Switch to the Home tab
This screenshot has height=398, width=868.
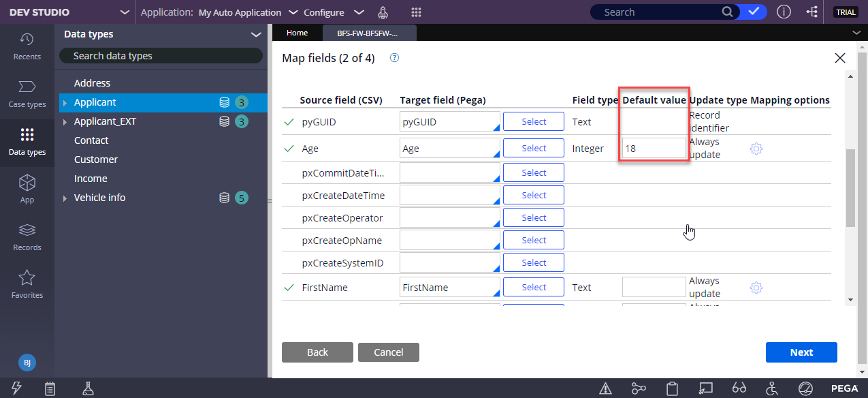coord(297,31)
